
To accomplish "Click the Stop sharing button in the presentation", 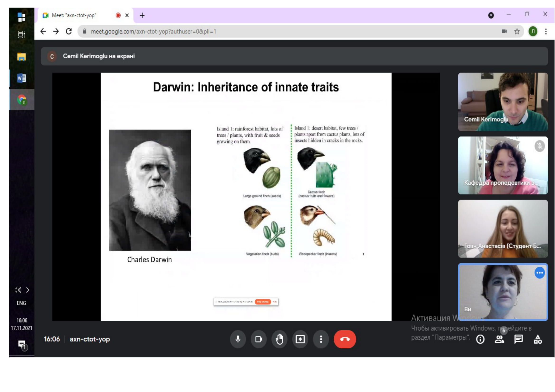I will [263, 302].
